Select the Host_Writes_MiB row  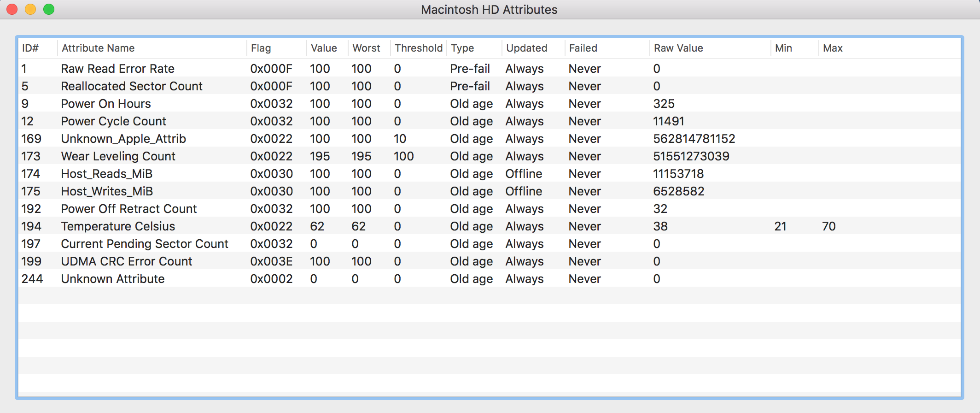point(490,191)
